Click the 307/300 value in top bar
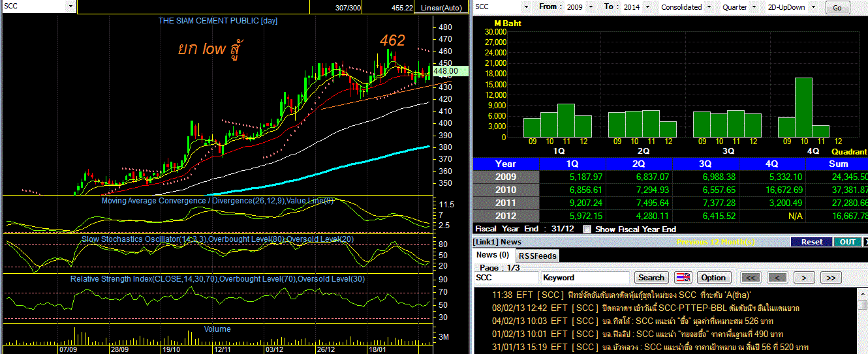Image resolution: width=868 pixels, height=354 pixels. 347,8
